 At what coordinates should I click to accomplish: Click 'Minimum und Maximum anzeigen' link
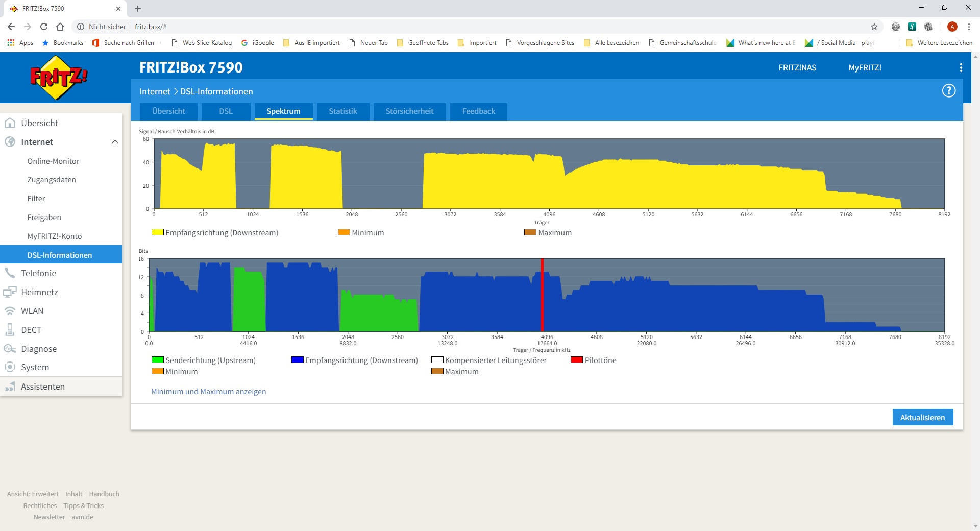pos(208,392)
